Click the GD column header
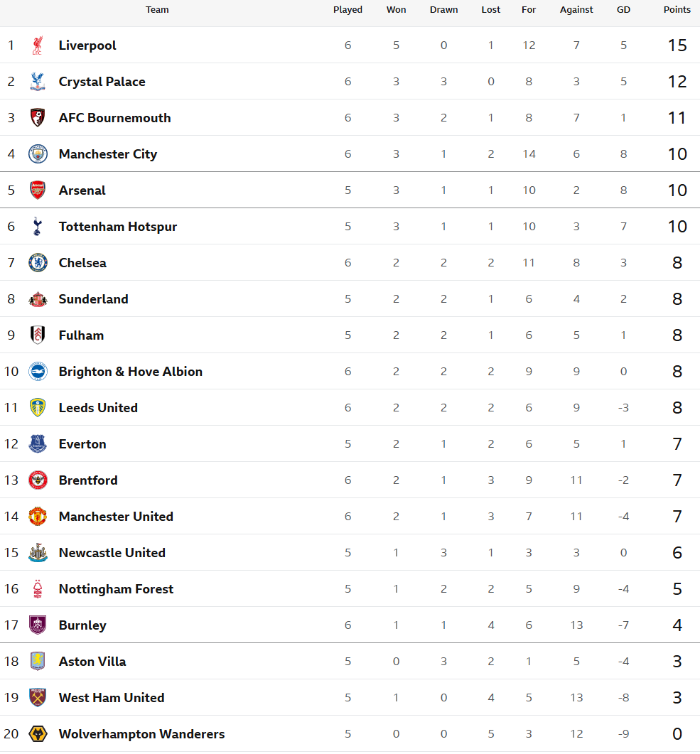Image resolution: width=700 pixels, height=754 pixels. point(623,10)
